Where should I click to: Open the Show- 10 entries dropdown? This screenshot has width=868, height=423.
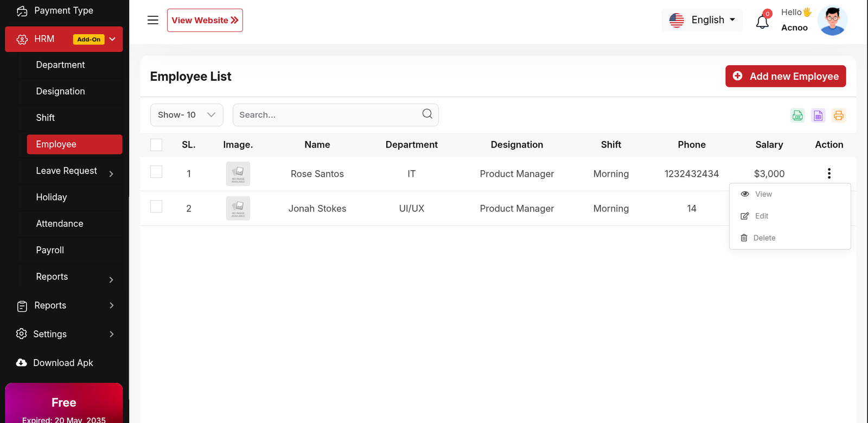point(187,115)
